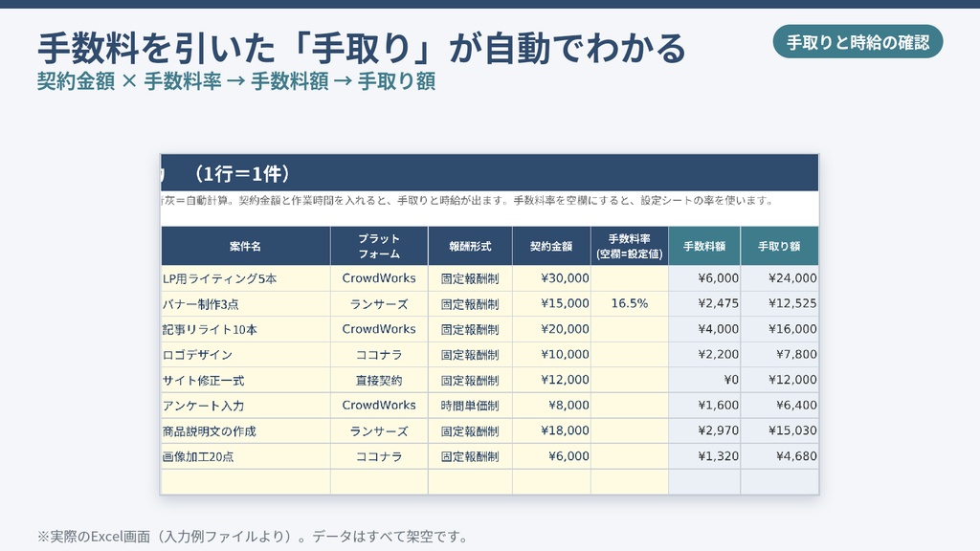980x551 pixels.
Task: Click cell アンケート入力
Action: (x=245, y=406)
